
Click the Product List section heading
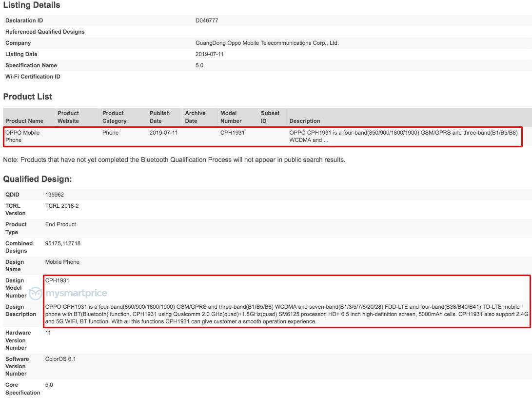point(28,97)
